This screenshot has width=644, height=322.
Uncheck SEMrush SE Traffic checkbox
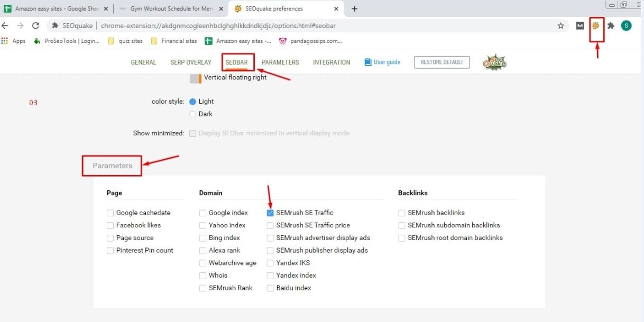tap(270, 213)
